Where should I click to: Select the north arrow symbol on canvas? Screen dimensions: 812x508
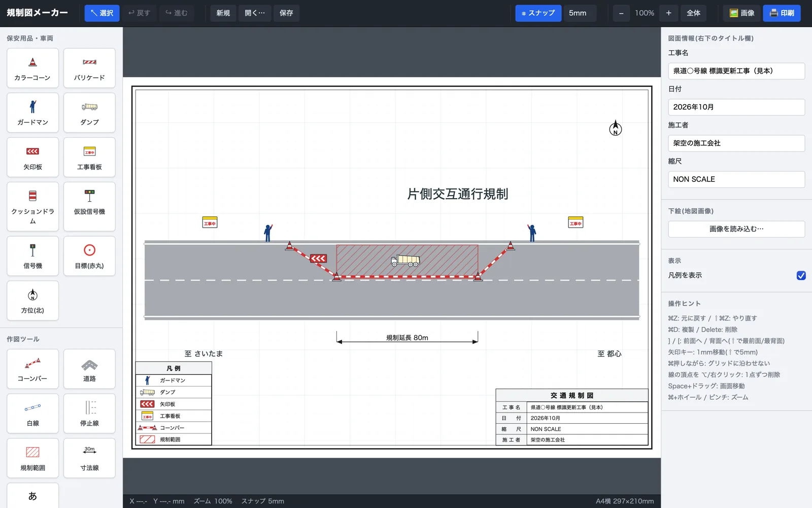(616, 128)
